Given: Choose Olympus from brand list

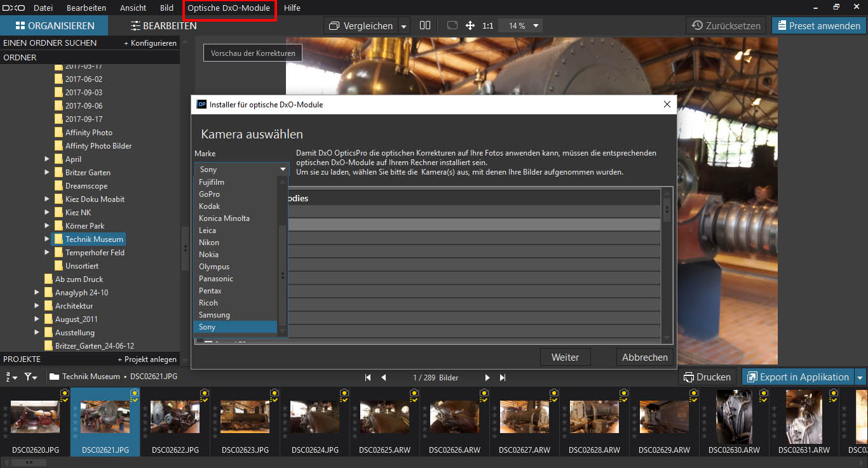Looking at the screenshot, I should coord(236,267).
